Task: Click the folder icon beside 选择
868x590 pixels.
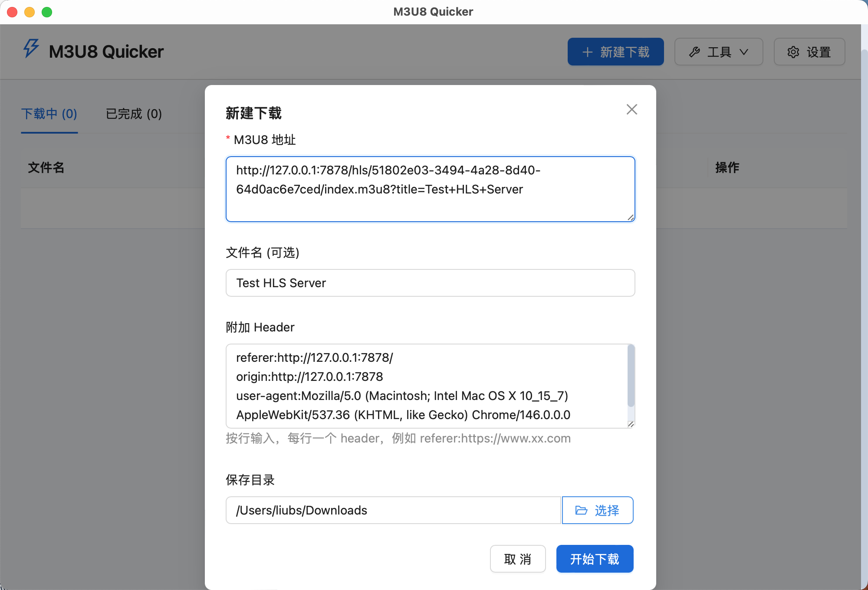Action: click(x=581, y=510)
